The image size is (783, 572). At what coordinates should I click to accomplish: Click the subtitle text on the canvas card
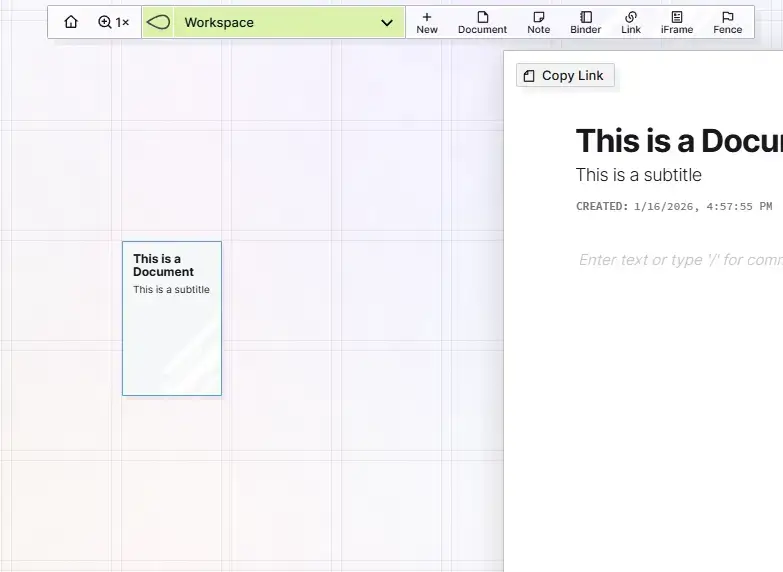pyautogui.click(x=171, y=290)
